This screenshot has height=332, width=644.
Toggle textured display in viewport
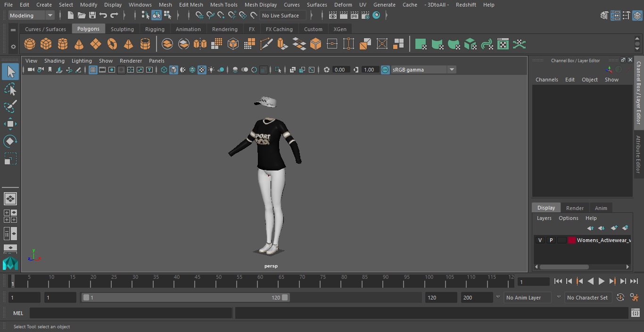click(202, 70)
